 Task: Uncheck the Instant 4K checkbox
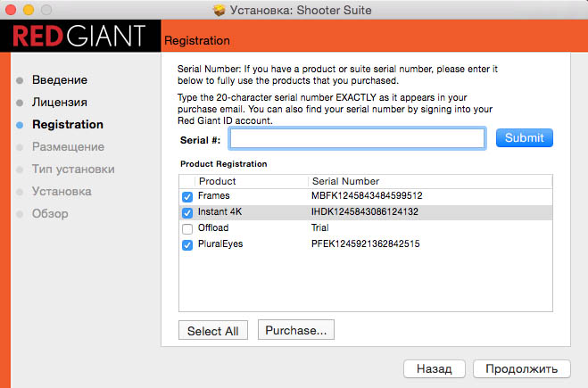pos(187,212)
